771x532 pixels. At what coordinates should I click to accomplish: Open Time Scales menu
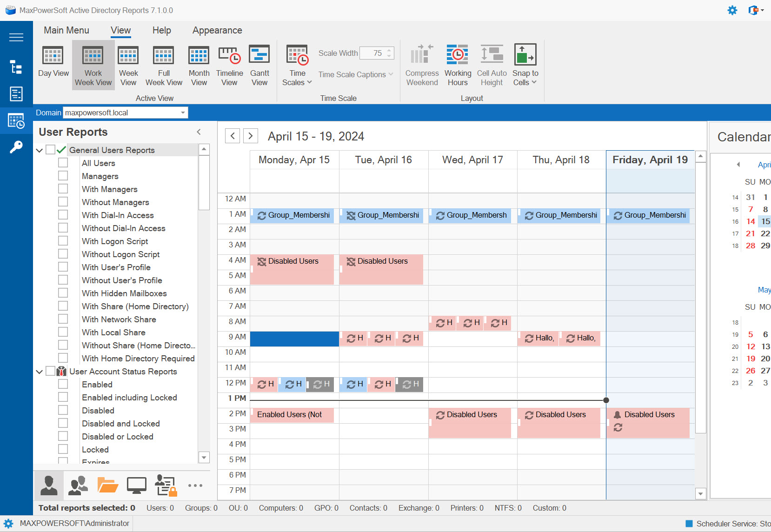297,65
